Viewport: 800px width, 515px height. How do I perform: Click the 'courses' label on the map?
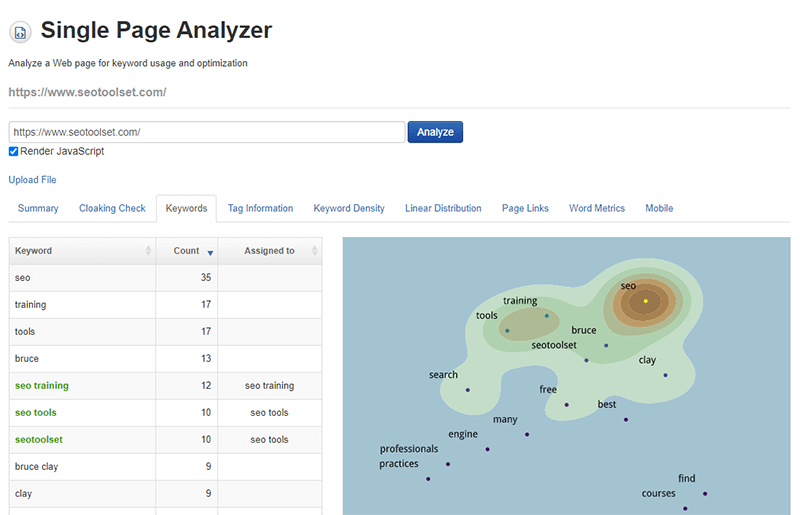(x=658, y=493)
